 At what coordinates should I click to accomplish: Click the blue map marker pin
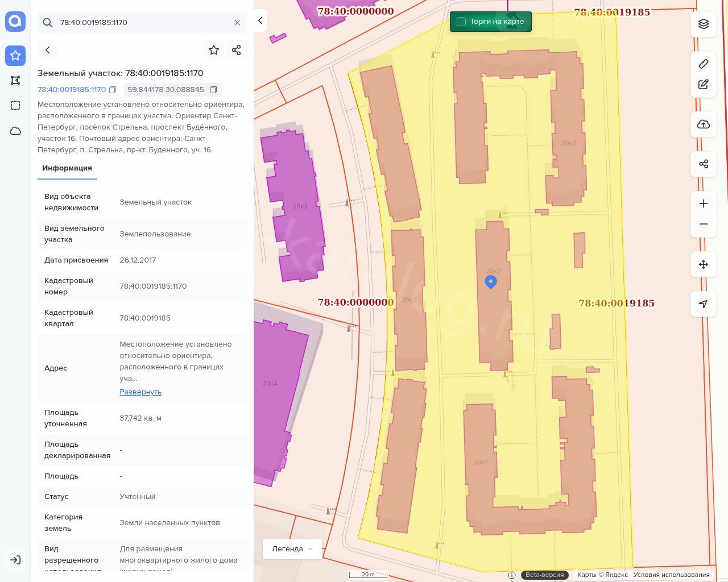[491, 281]
